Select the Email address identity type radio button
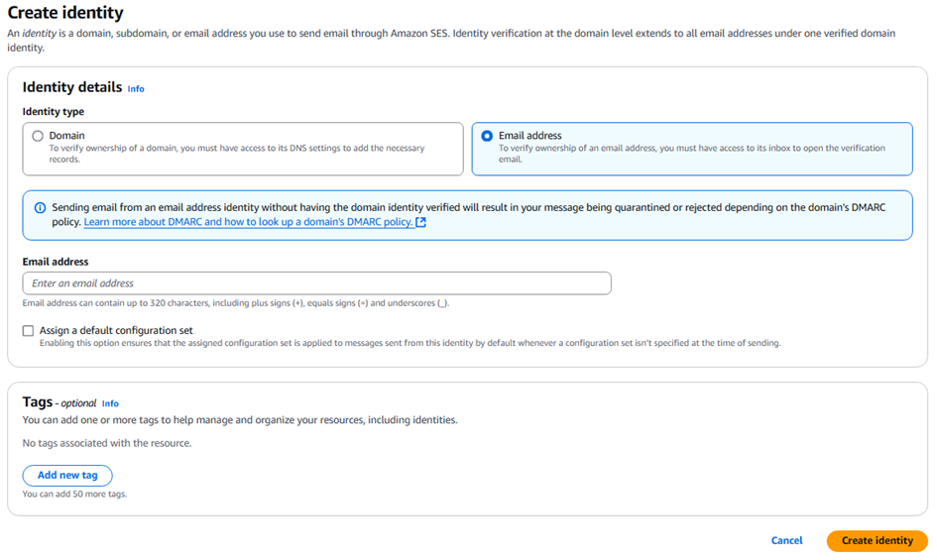 click(x=487, y=136)
